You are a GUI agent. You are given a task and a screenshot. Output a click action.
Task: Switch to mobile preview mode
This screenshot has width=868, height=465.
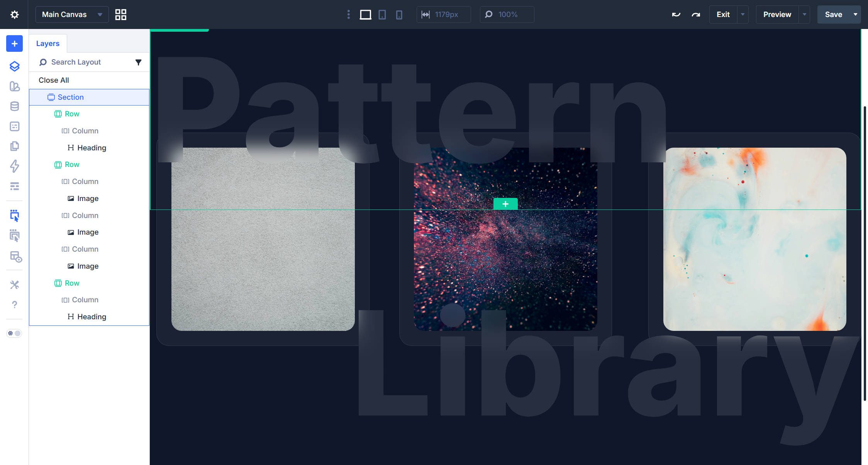click(x=399, y=14)
